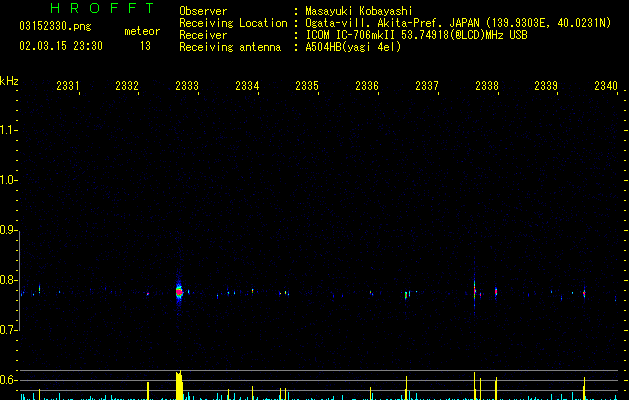Click the widest yellow intensity bar below 2333

click(x=179, y=385)
